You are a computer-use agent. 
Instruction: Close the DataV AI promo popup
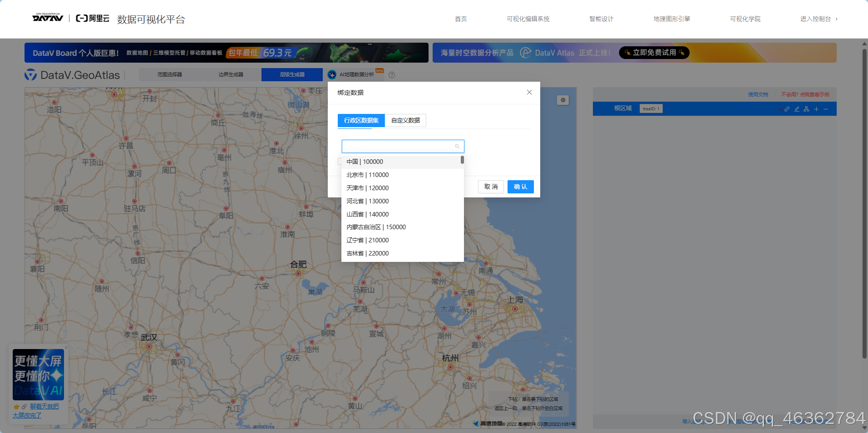coord(66,347)
